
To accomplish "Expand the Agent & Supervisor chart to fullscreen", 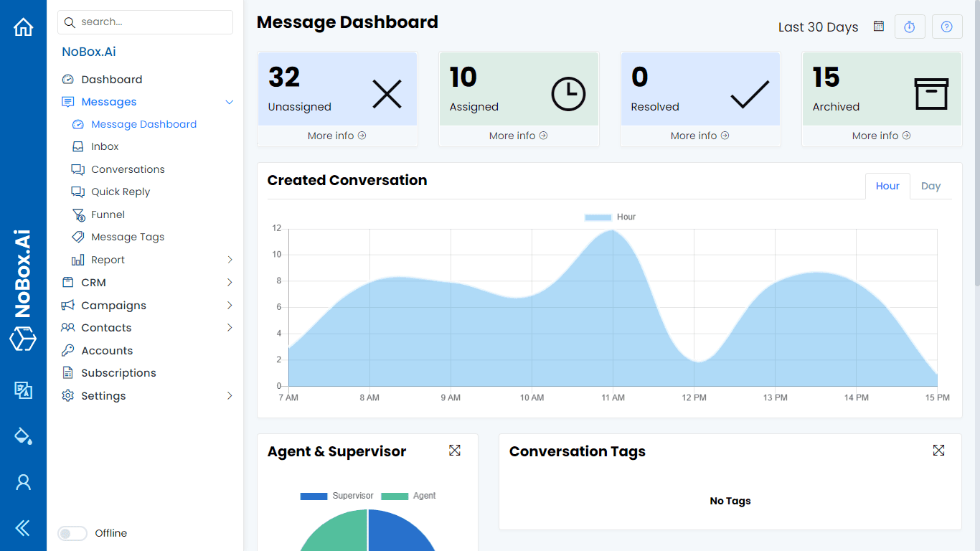I will point(455,451).
